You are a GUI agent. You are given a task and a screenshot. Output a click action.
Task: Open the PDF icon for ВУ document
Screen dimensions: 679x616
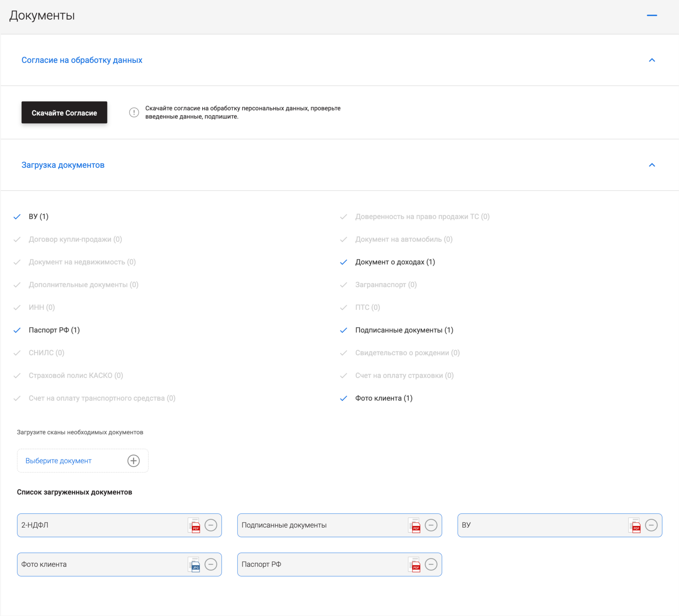point(635,525)
